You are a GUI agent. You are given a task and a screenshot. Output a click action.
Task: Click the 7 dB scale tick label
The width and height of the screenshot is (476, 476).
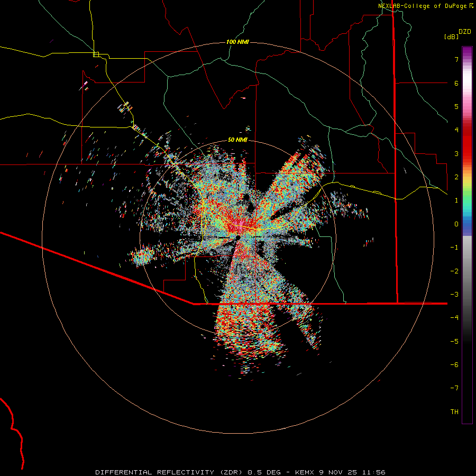[x=456, y=59]
